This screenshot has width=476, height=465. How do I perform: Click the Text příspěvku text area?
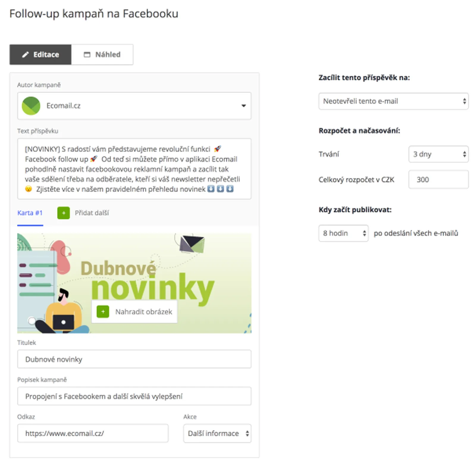pyautogui.click(x=134, y=169)
